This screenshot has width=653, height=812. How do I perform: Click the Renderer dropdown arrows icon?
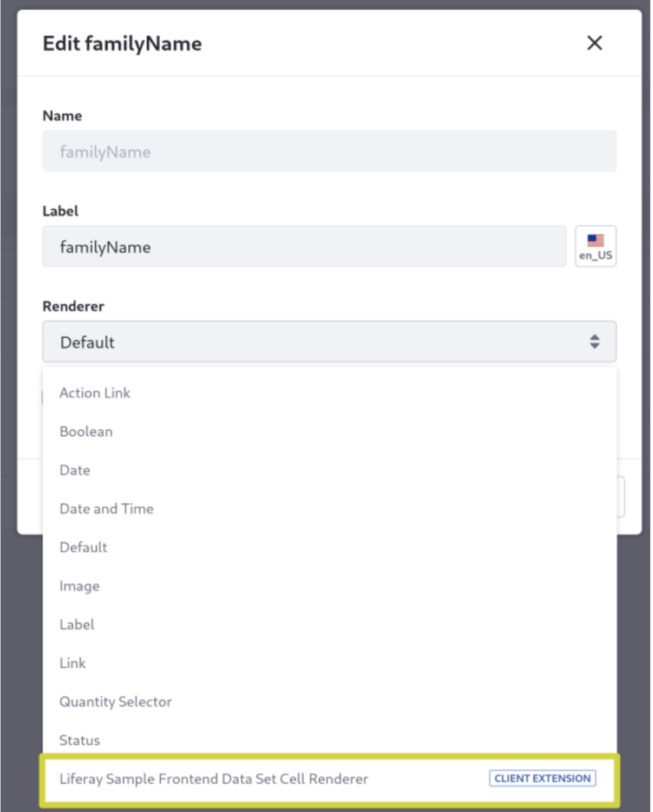click(595, 342)
